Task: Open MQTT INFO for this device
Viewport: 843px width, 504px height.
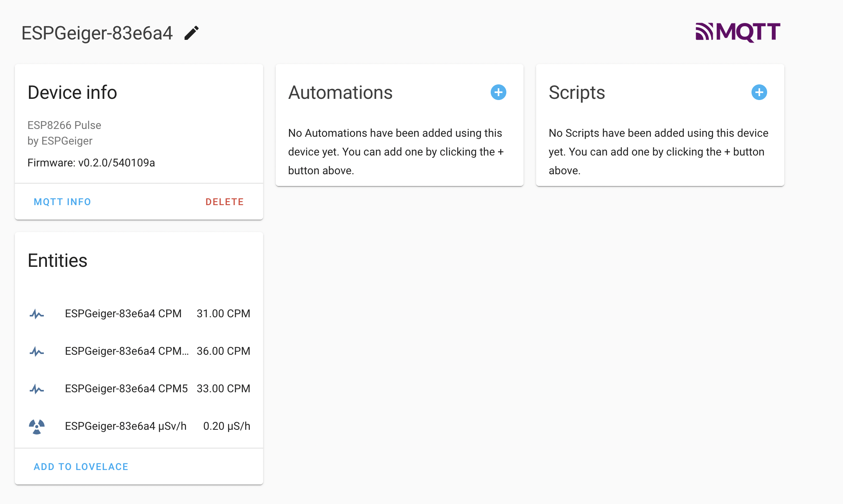Action: click(63, 202)
